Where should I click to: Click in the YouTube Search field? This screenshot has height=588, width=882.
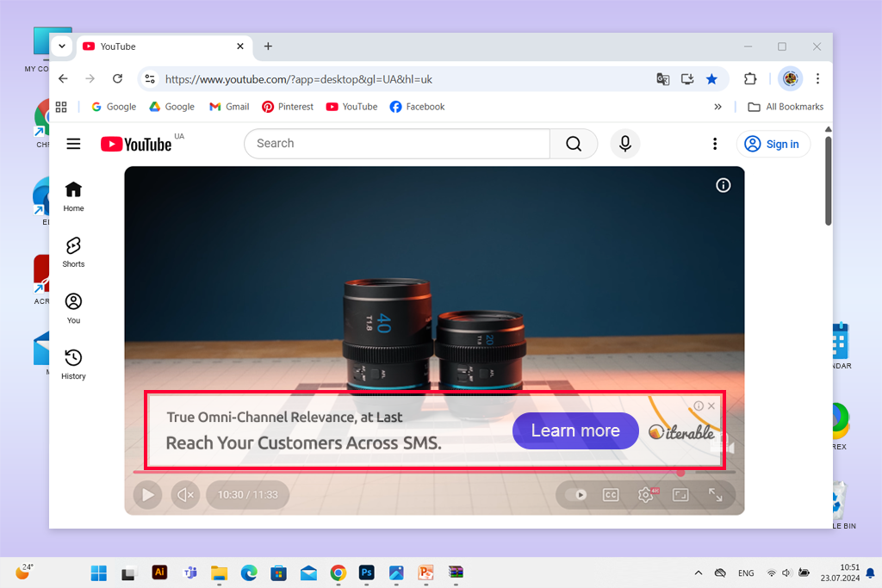pyautogui.click(x=397, y=144)
